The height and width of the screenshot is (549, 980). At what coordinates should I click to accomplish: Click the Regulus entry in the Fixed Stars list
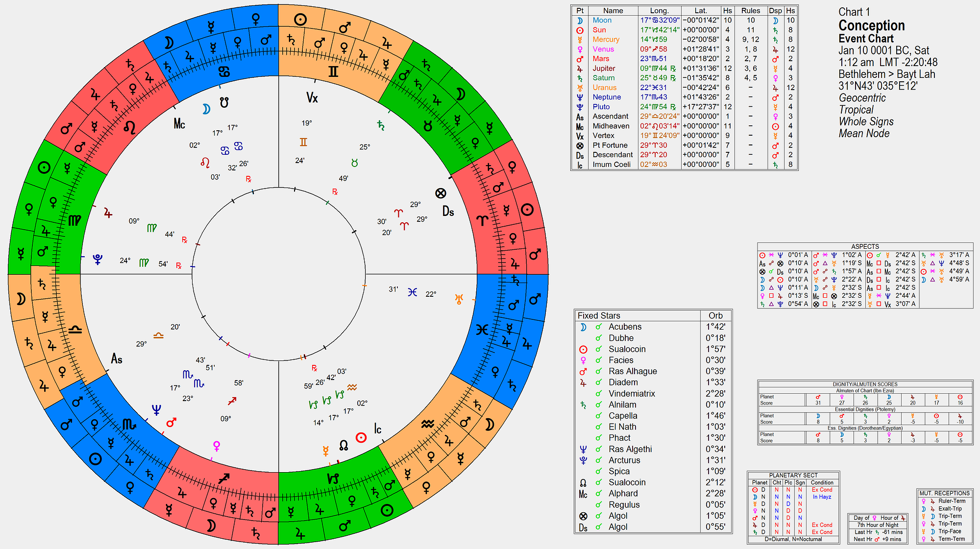point(624,504)
